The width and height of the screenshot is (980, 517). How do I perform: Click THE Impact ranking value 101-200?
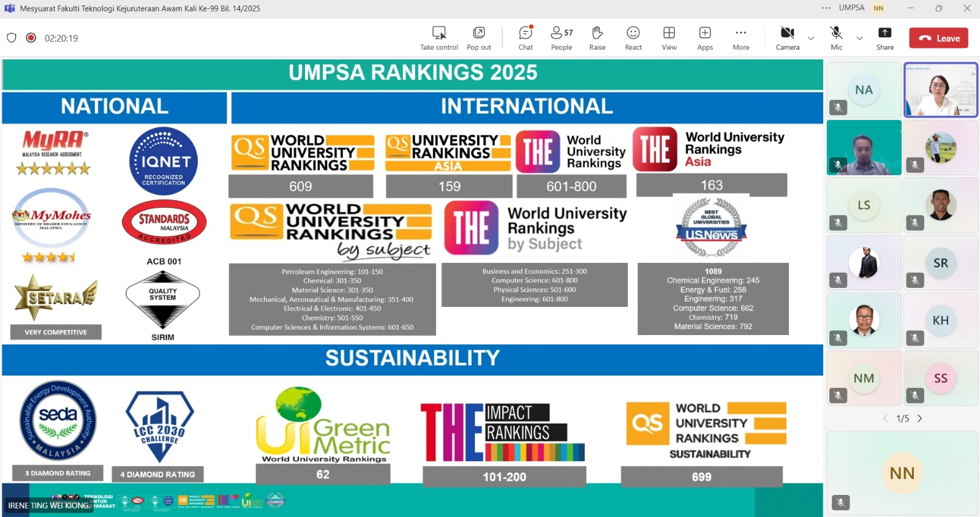click(x=504, y=477)
